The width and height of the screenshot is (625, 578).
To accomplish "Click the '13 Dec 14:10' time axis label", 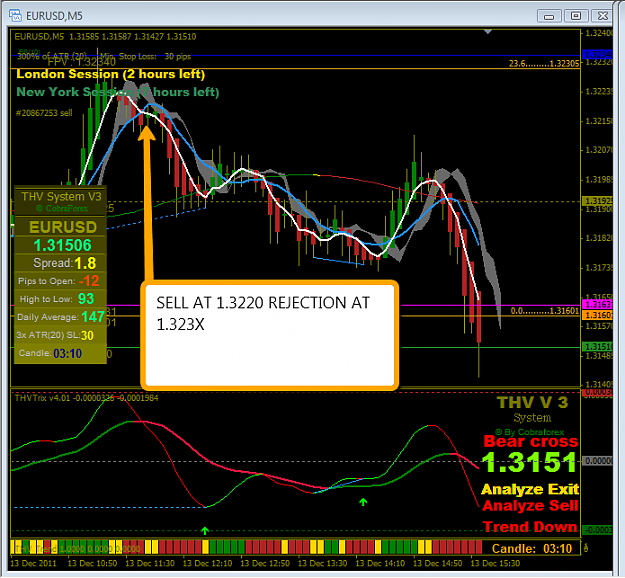I will (380, 563).
